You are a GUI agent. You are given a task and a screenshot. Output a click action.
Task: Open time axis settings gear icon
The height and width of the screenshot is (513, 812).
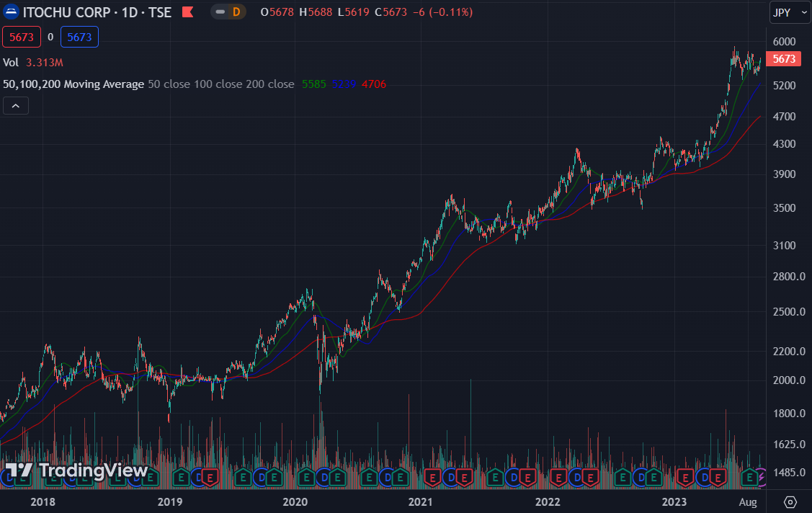pos(790,501)
